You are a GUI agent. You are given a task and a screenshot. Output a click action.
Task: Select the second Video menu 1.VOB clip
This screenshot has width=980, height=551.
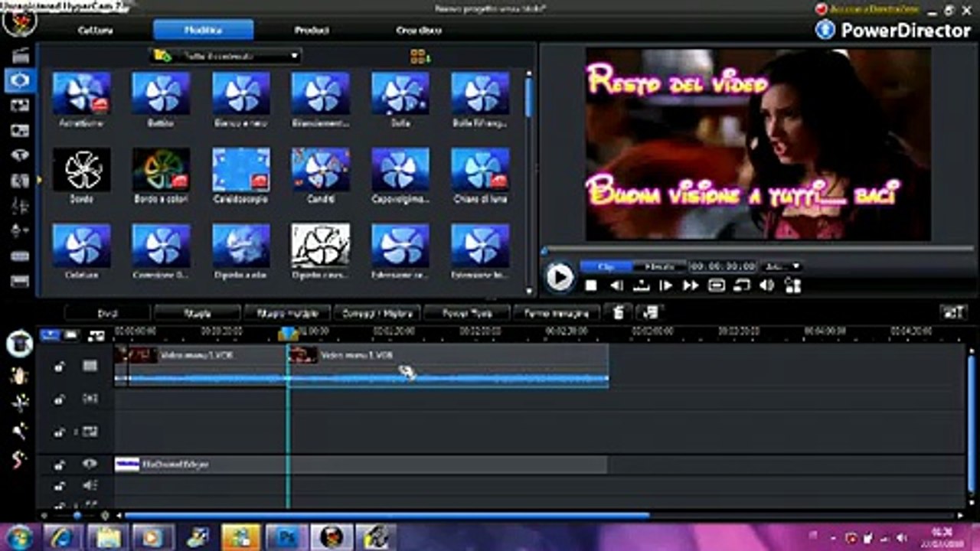point(448,365)
